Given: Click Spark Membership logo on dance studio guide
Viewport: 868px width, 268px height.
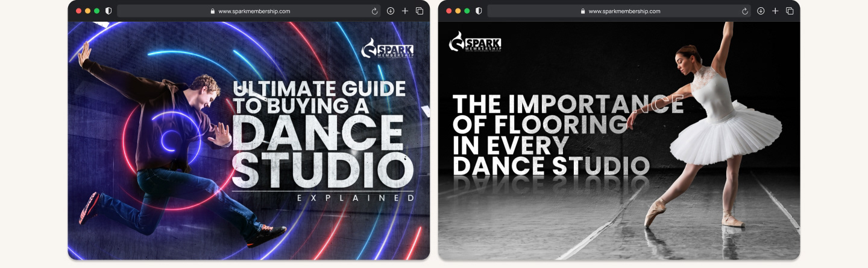Looking at the screenshot, I should [x=387, y=48].
